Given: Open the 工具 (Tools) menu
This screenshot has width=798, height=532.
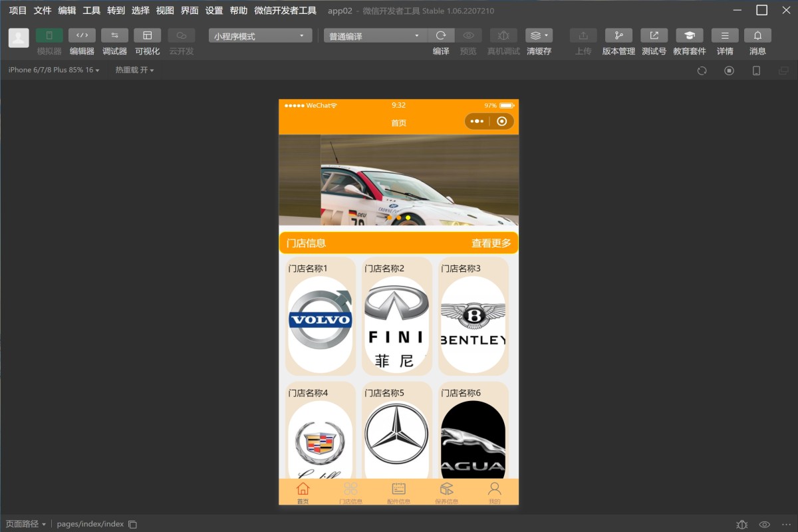Looking at the screenshot, I should tap(92, 11).
